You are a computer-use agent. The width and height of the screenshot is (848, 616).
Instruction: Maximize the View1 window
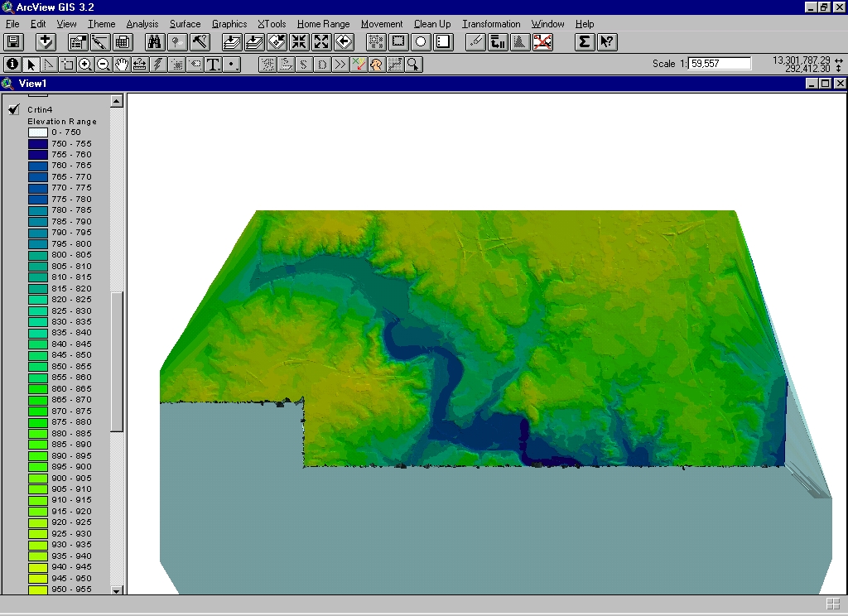826,84
